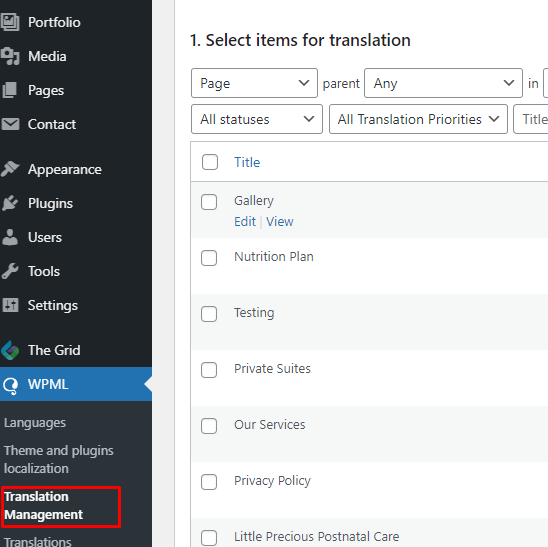Tick the Nutrition Plan checkbox
Image resolution: width=548 pixels, height=547 pixels.
point(209,258)
